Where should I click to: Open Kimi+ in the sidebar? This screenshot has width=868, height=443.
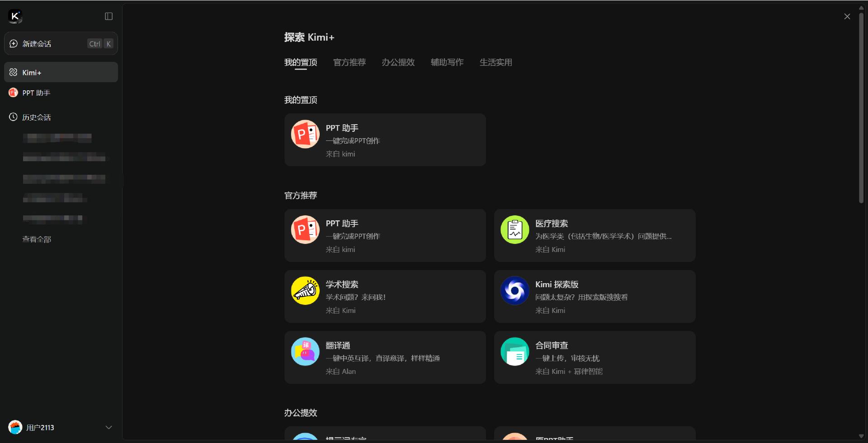[x=61, y=72]
